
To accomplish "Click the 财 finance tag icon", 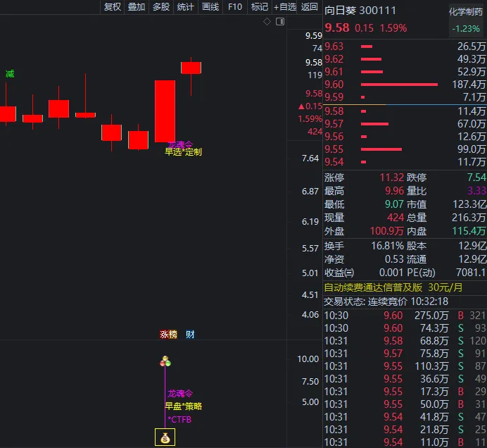I will (x=189, y=335).
